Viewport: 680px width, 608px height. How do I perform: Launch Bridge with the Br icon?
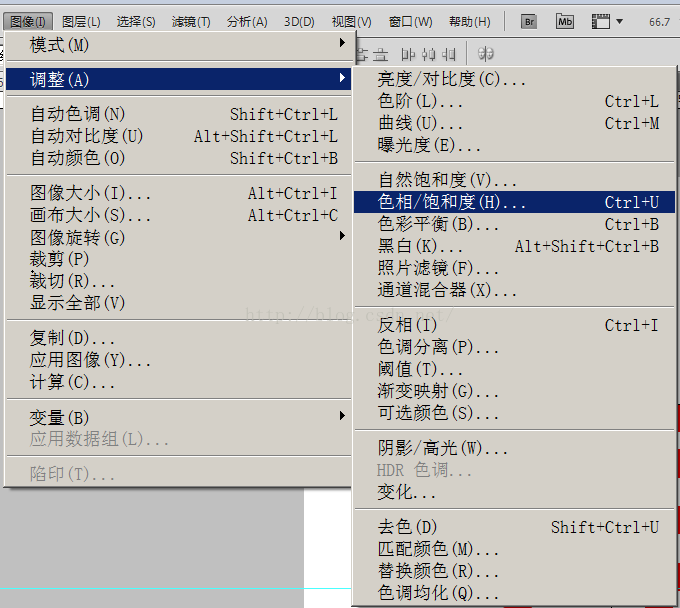[529, 21]
